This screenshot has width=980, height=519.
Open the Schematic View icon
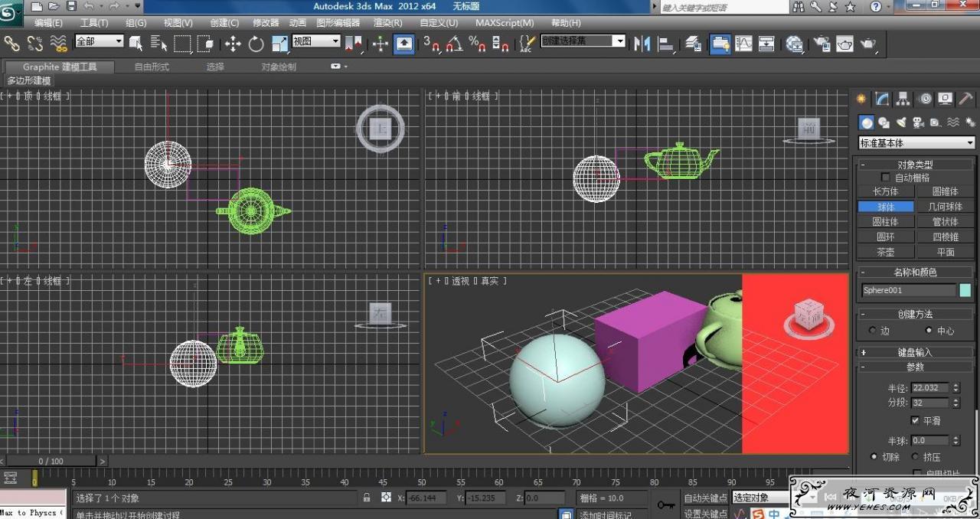766,44
